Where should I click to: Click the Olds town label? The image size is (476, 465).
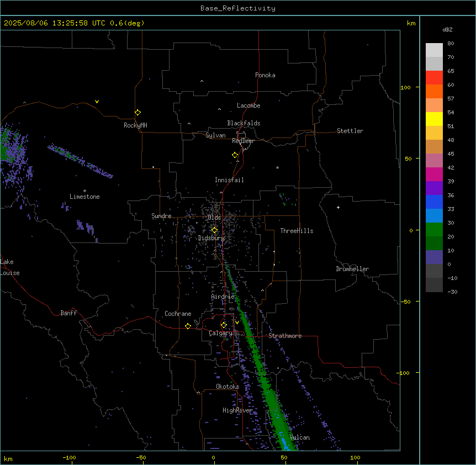[214, 218]
